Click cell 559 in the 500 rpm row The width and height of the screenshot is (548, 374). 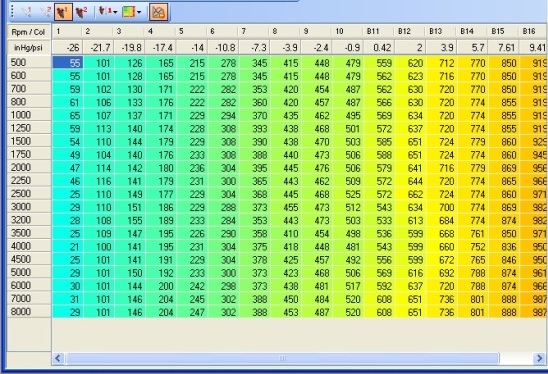point(379,63)
